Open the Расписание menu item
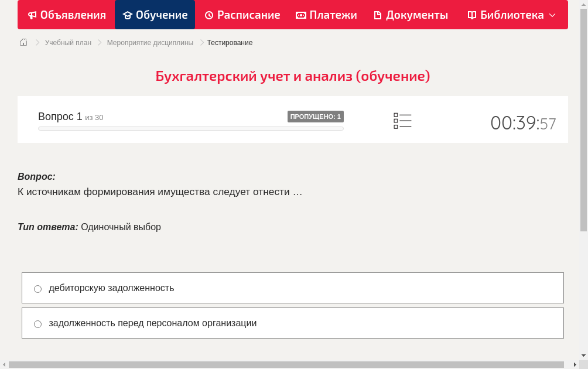This screenshot has width=588, height=369. tap(242, 15)
